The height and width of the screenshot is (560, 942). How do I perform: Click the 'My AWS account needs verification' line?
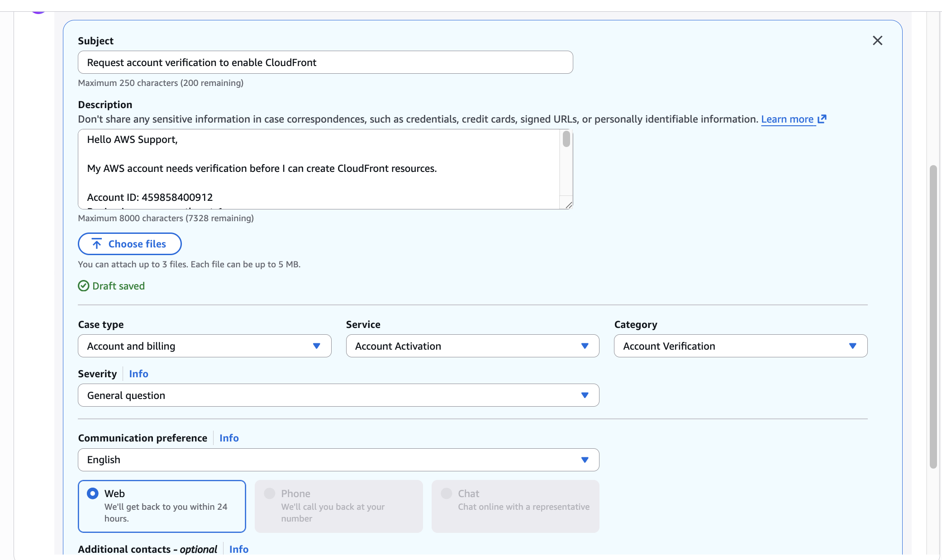(x=262, y=168)
